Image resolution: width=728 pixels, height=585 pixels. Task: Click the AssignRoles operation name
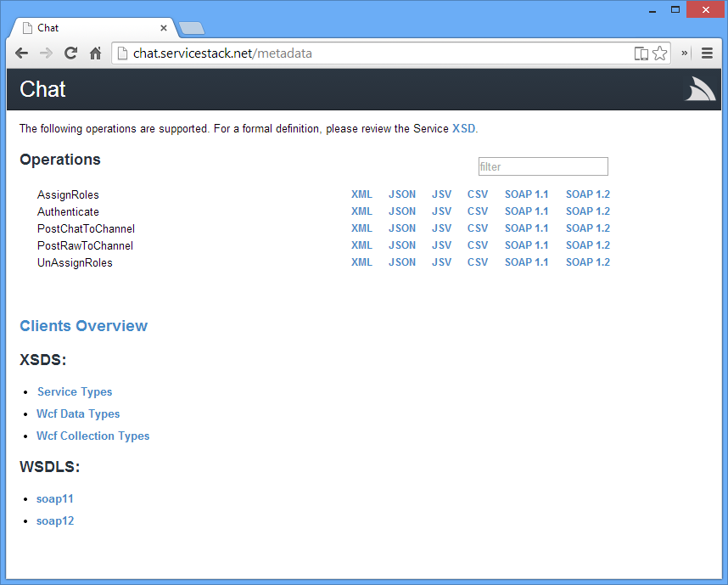click(68, 194)
